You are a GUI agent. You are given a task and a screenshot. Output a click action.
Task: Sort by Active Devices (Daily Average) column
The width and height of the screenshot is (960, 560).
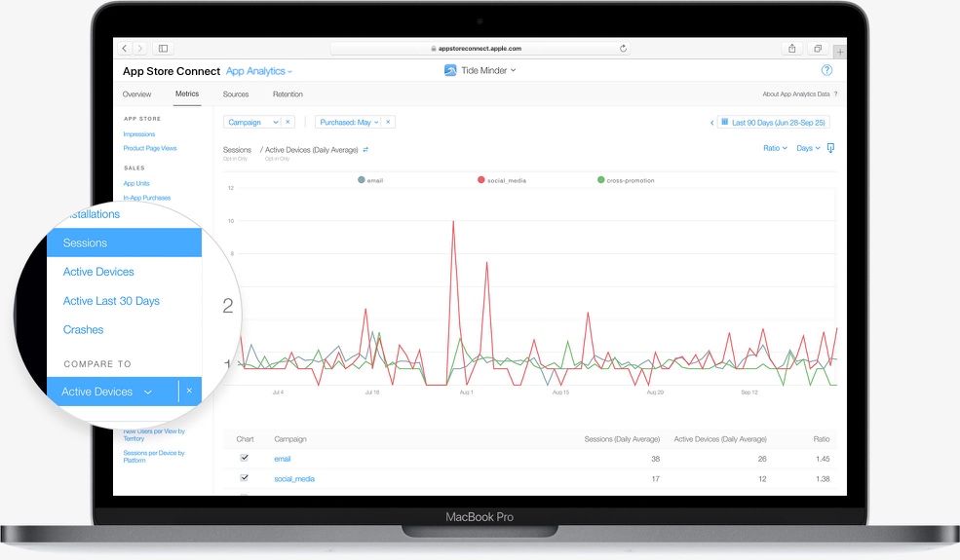click(720, 439)
